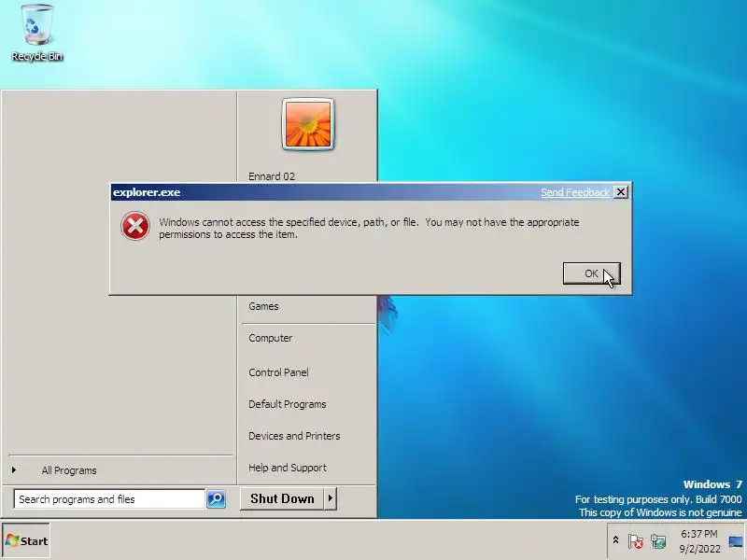Open the Send Feedback link
Image resolution: width=747 pixels, height=560 pixels.
[x=574, y=192]
